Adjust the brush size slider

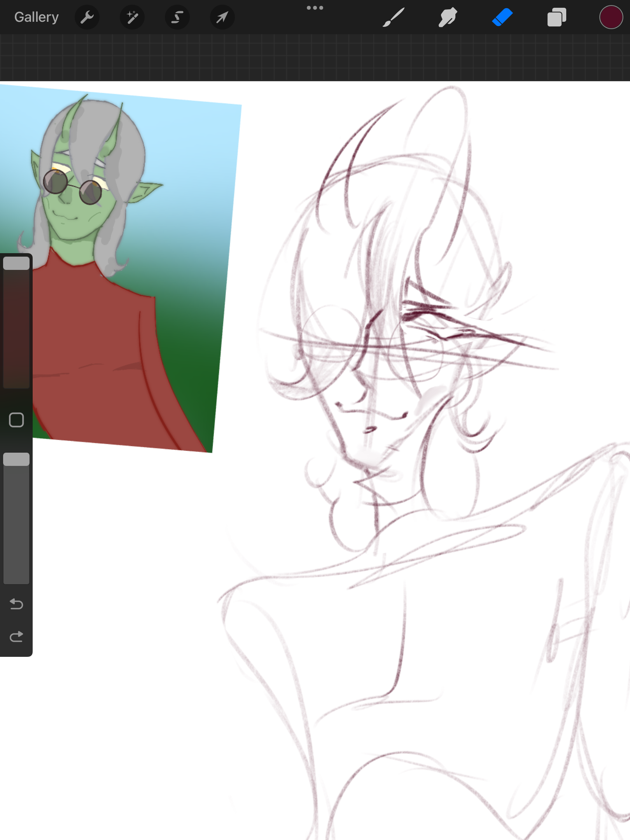16,322
